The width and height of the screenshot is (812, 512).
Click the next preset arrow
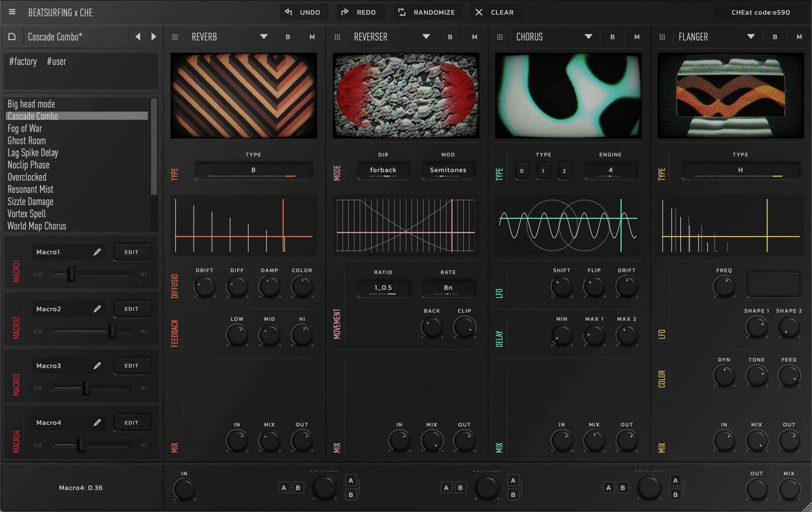point(154,37)
